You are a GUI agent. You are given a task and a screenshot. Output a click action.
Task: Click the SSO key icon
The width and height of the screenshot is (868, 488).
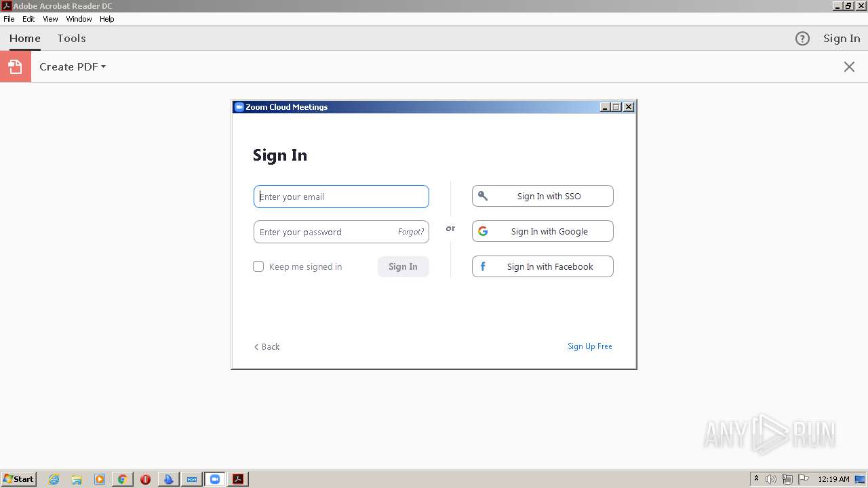click(483, 196)
